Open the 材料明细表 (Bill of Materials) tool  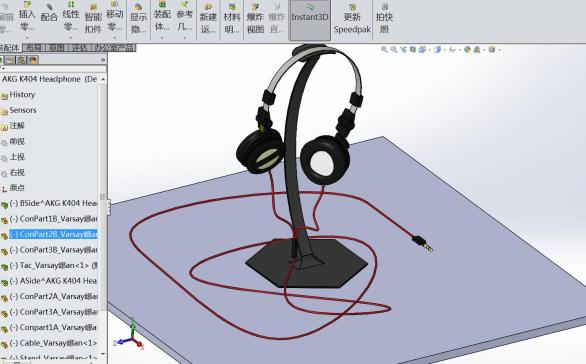(x=232, y=19)
